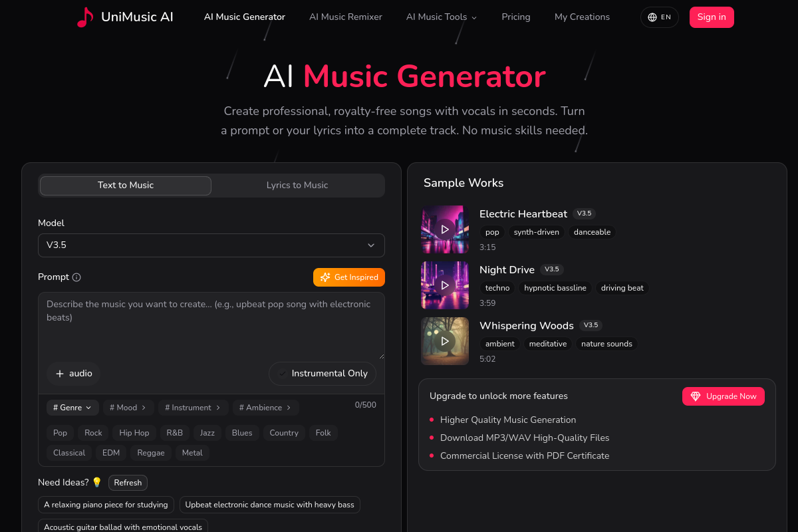798x532 pixels.
Task: Click the plus icon for audio
Action: [60, 374]
